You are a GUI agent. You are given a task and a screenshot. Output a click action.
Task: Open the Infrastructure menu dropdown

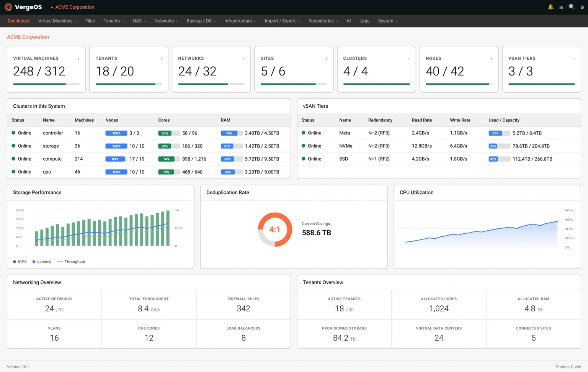tap(240, 21)
